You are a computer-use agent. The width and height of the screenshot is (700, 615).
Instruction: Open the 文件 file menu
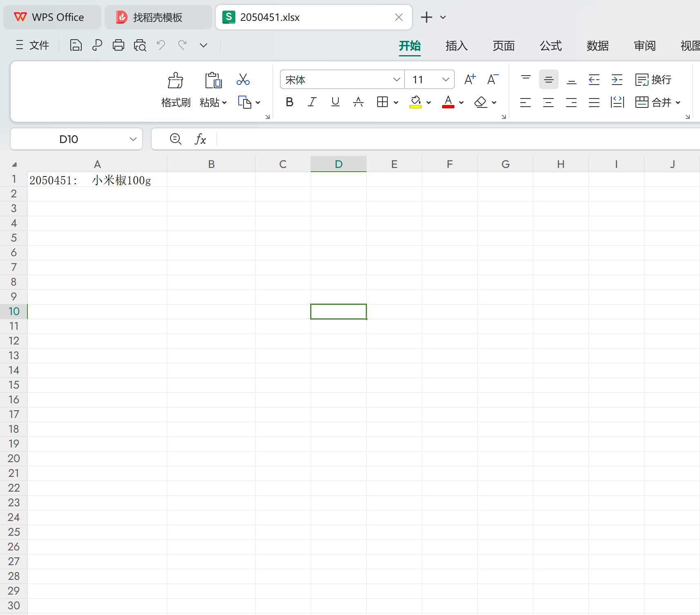click(33, 45)
